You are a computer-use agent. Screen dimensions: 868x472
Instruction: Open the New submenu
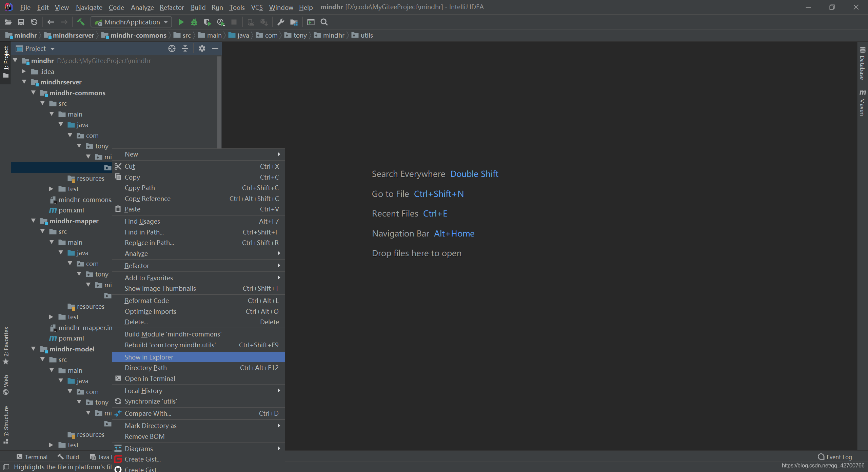point(198,154)
